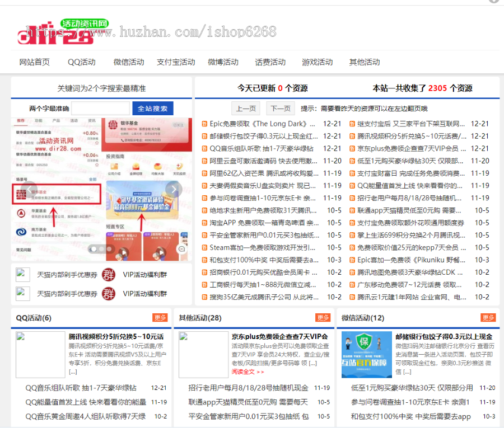Screen dimensions: 504x428
Task: Open 广东移动免费领7~12元话费 article
Action: 409,285
